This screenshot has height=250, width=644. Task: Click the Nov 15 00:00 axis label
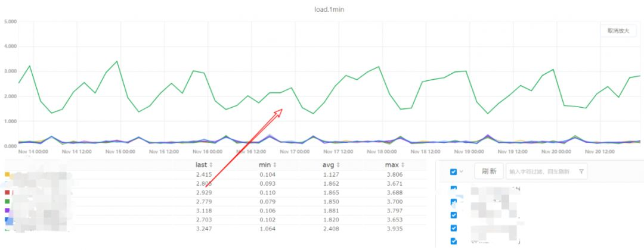pyautogui.click(x=120, y=152)
